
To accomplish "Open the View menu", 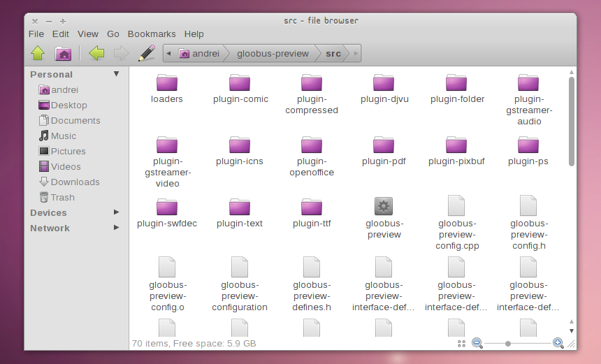I will [88, 34].
